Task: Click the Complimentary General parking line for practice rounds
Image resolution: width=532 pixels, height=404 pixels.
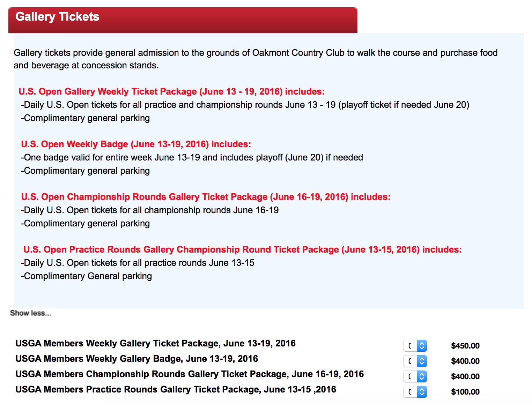Action: [86, 276]
